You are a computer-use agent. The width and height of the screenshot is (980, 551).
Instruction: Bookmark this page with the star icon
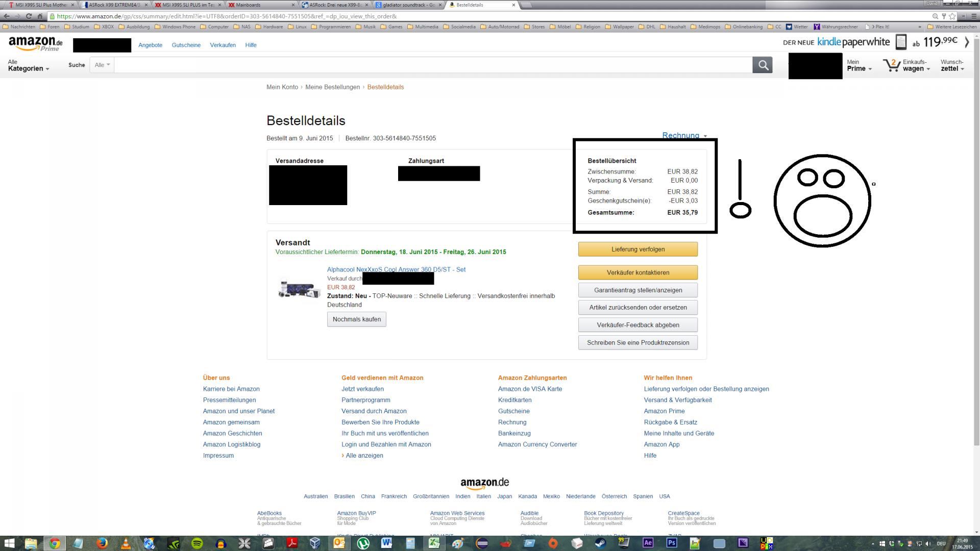click(952, 16)
